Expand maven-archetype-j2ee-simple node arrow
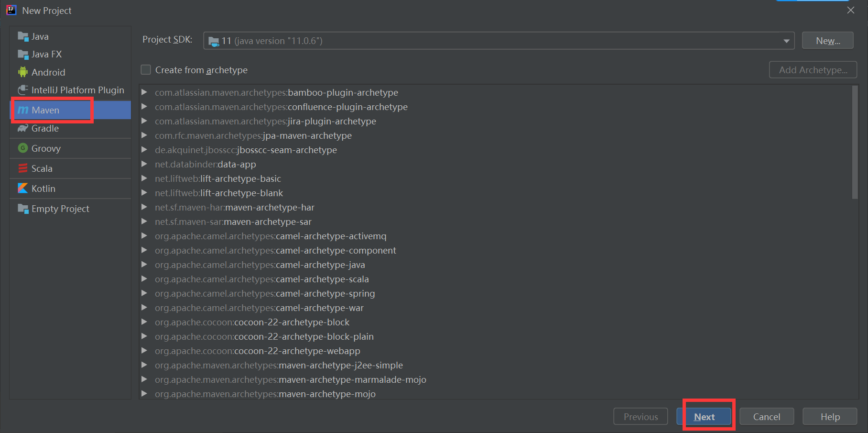 (144, 365)
